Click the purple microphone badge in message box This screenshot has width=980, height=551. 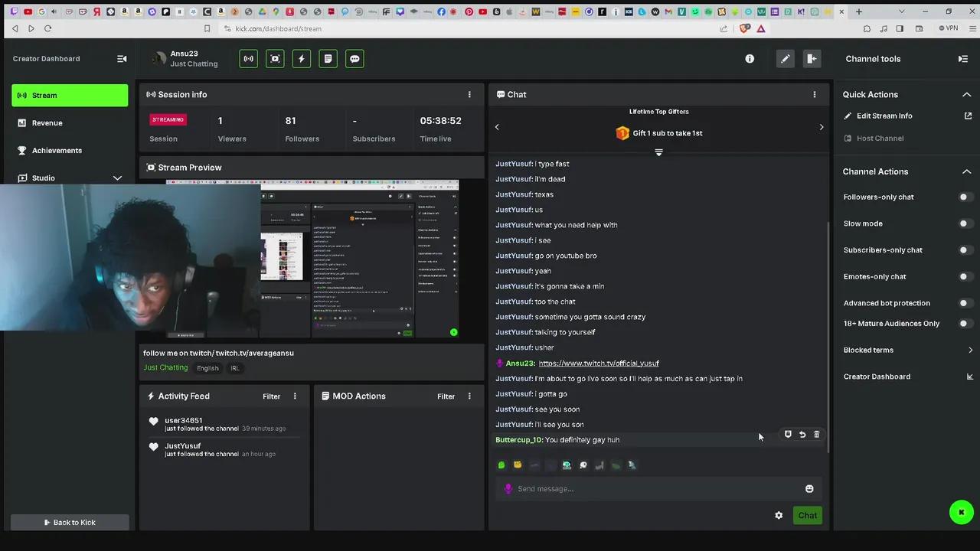(508, 488)
